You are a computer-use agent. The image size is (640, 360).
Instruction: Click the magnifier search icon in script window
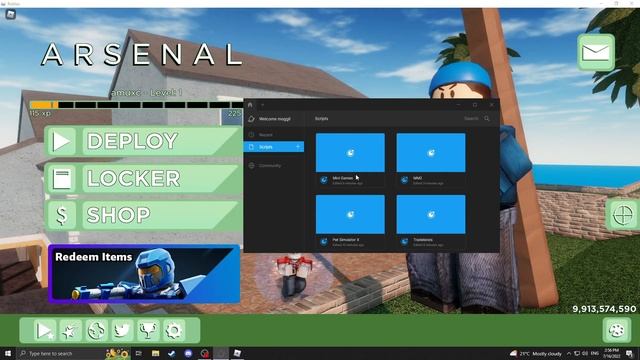point(487,118)
